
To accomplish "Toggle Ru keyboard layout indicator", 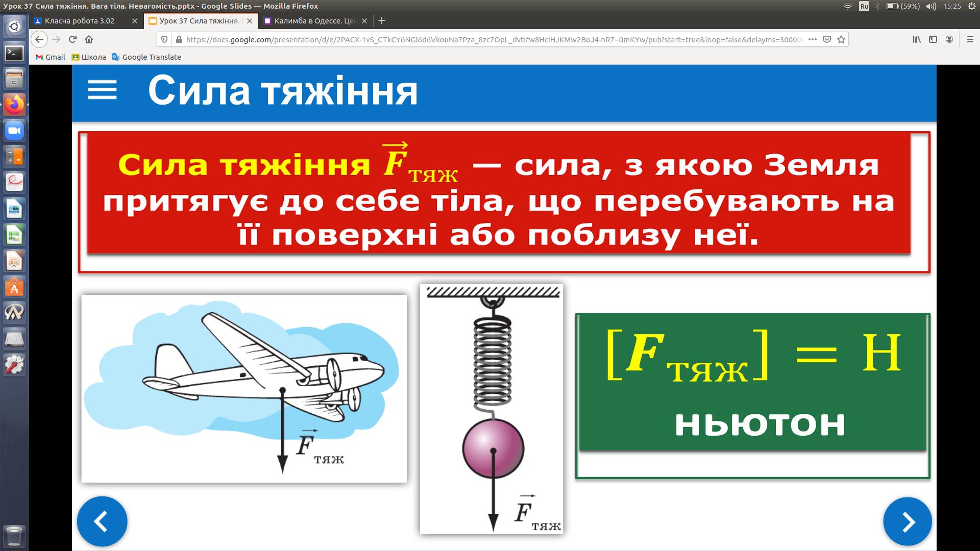I will point(864,6).
